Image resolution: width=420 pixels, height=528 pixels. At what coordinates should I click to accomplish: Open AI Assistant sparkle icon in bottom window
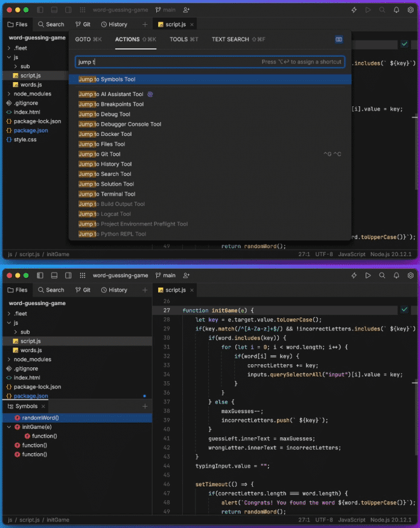click(x=354, y=275)
